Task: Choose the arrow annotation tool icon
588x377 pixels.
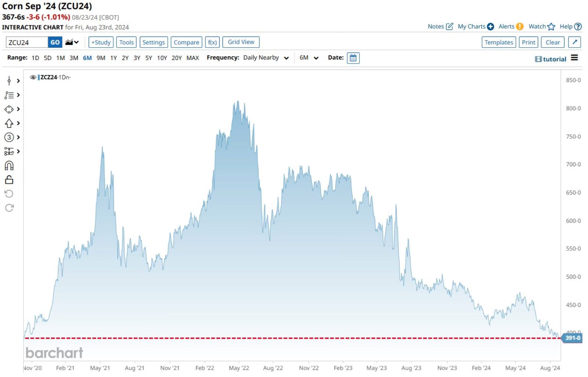Action: [9, 123]
